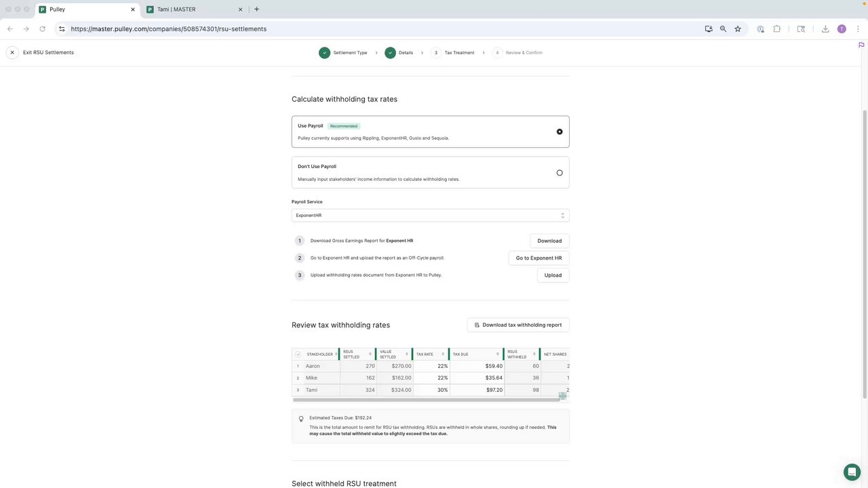Choose the Don't Use Payroll radio option
The width and height of the screenshot is (868, 488).
[559, 173]
